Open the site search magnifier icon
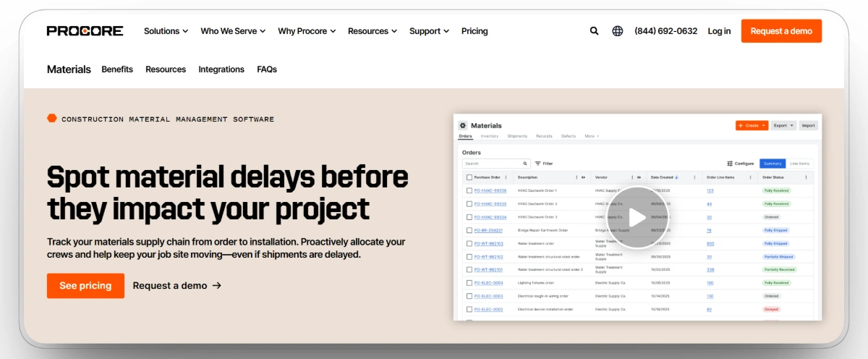This screenshot has height=359, width=868. coord(594,31)
